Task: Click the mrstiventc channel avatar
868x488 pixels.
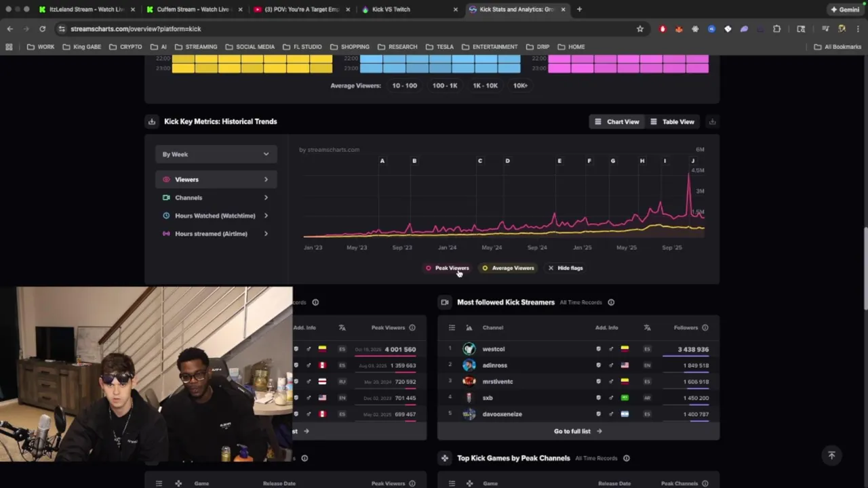Action: 469,382
